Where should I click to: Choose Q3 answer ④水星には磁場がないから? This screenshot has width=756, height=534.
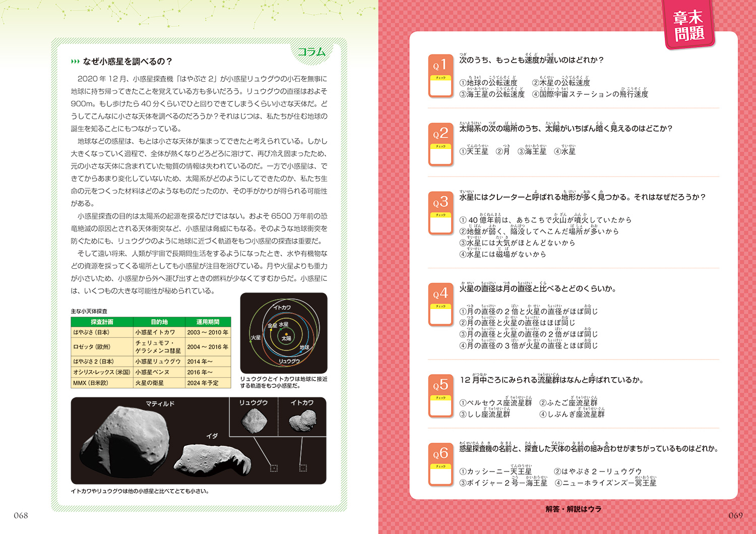point(503,254)
